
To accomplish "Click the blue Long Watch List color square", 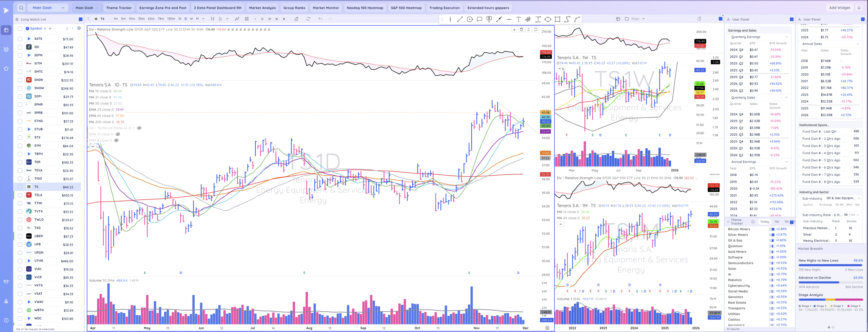I will coord(80,19).
